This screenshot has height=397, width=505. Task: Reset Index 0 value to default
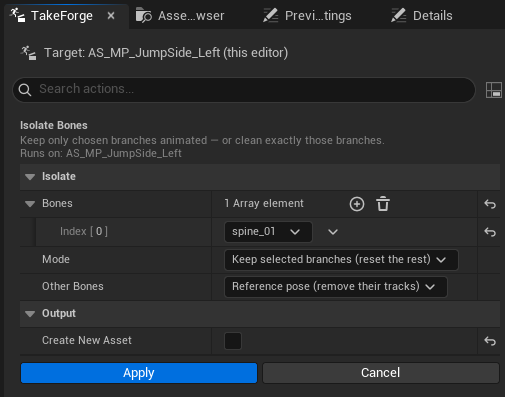[x=490, y=232]
